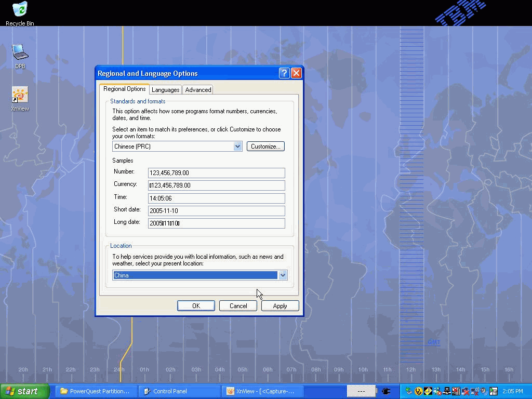The image size is (532, 399).
Task: Click the yellow stethoscope tray icon
Action: [x=418, y=391]
